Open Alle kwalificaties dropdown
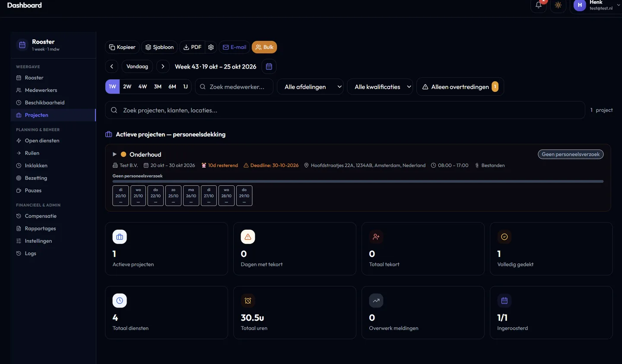622x364 pixels. click(x=380, y=87)
